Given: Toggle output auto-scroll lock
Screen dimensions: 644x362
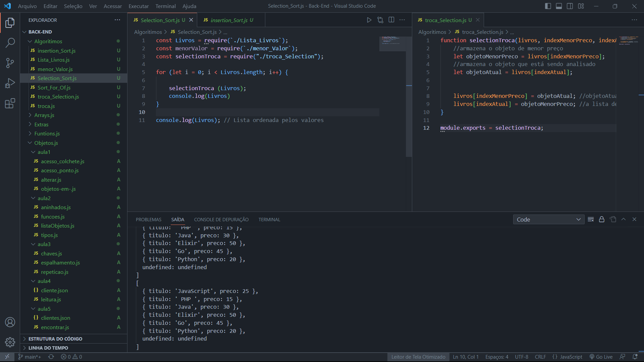Looking at the screenshot, I should click(602, 219).
